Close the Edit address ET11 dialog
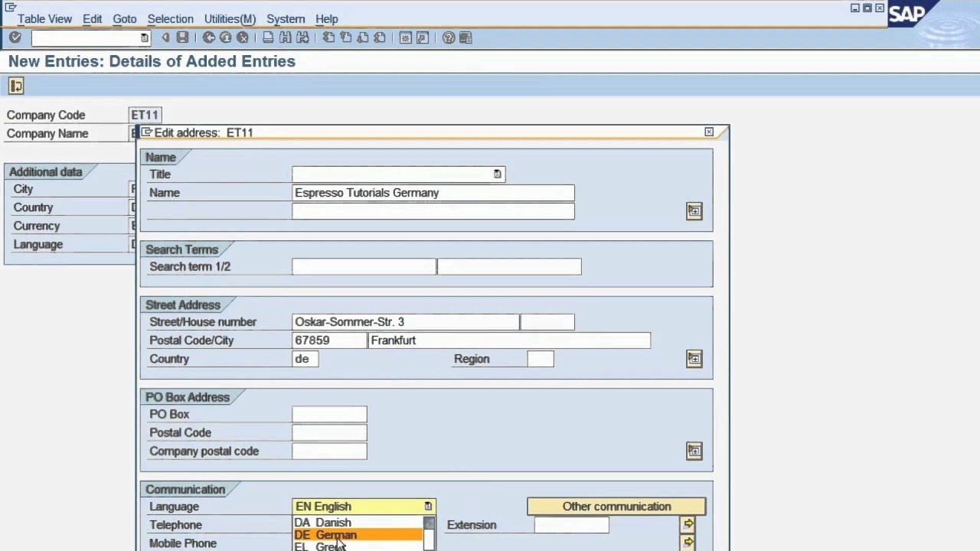This screenshot has width=980, height=551. [709, 132]
